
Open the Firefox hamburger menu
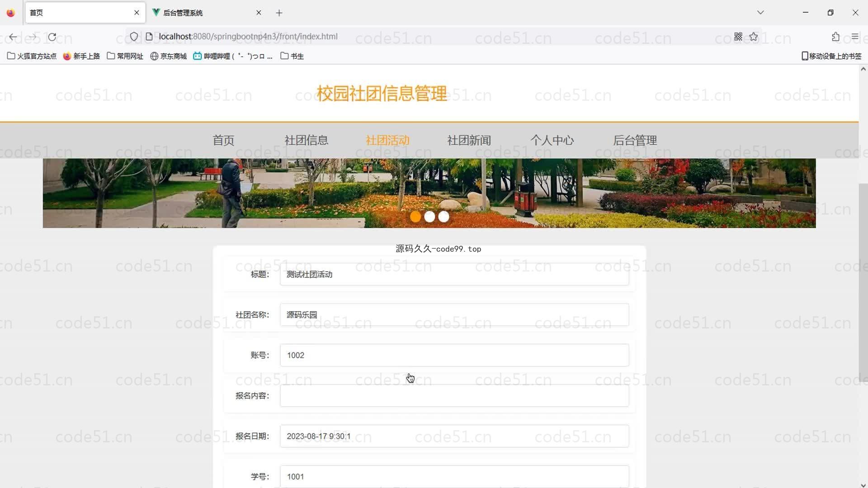pyautogui.click(x=854, y=37)
